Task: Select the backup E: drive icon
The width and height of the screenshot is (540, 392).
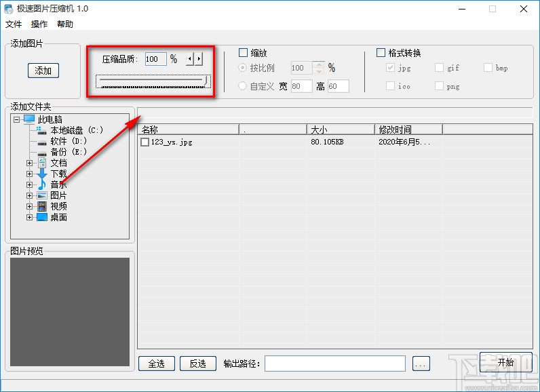Action: click(42, 153)
